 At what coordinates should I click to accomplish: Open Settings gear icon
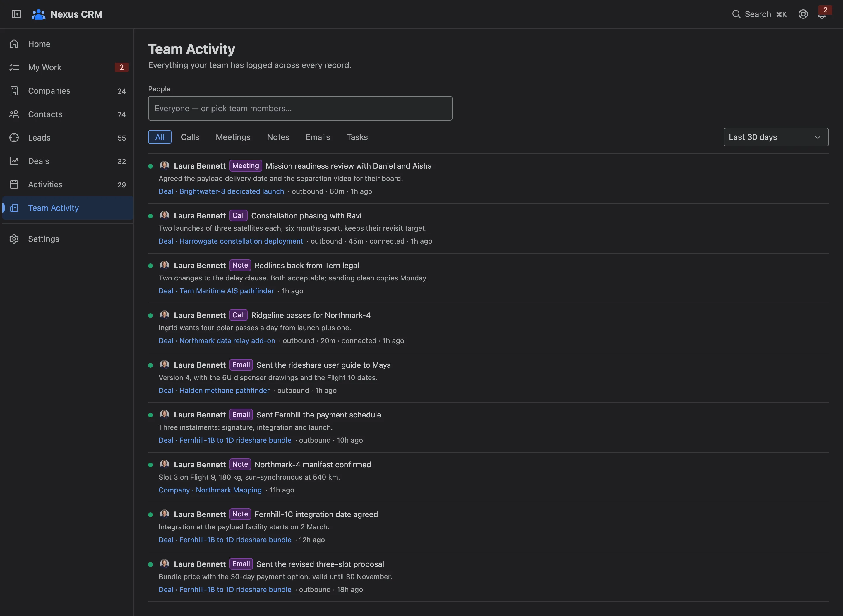[x=14, y=239]
